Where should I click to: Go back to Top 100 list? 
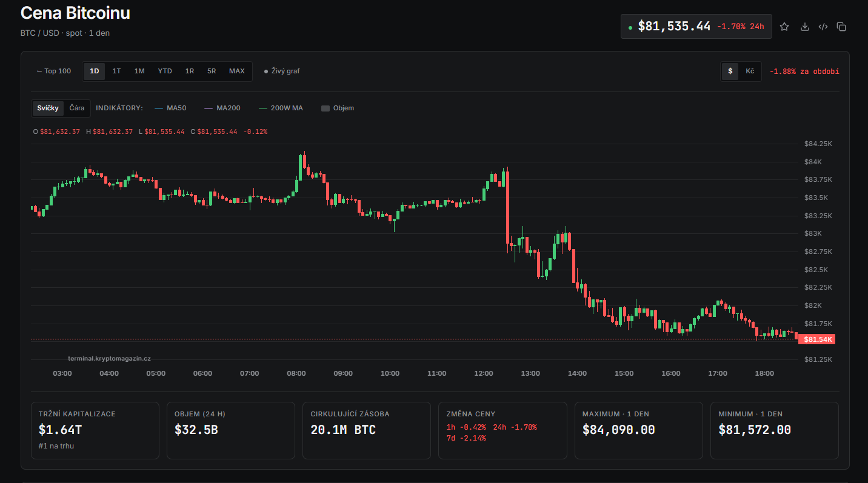coord(54,71)
